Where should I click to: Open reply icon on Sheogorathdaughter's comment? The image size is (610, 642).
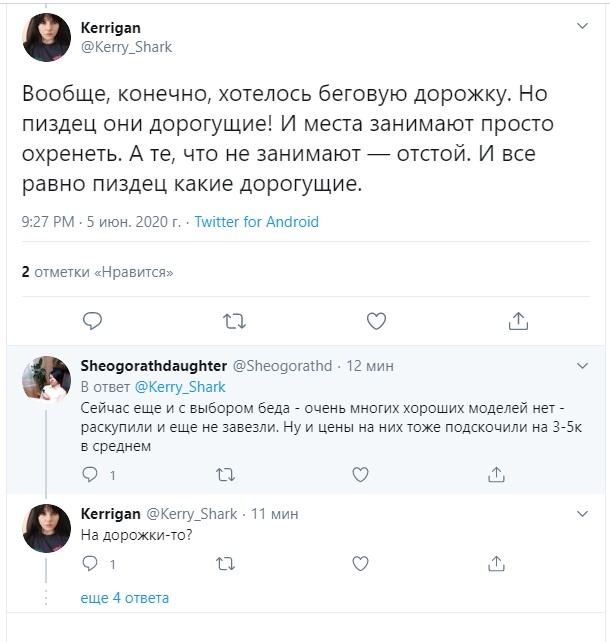coord(90,475)
